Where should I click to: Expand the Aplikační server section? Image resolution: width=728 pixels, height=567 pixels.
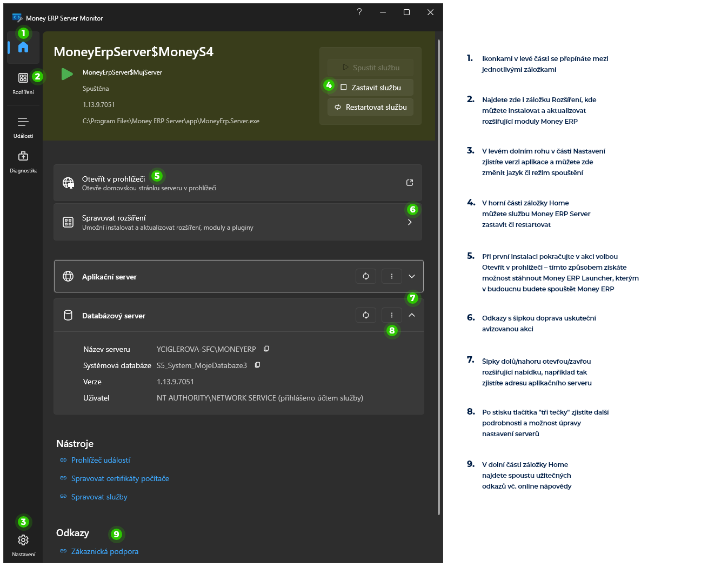(412, 276)
